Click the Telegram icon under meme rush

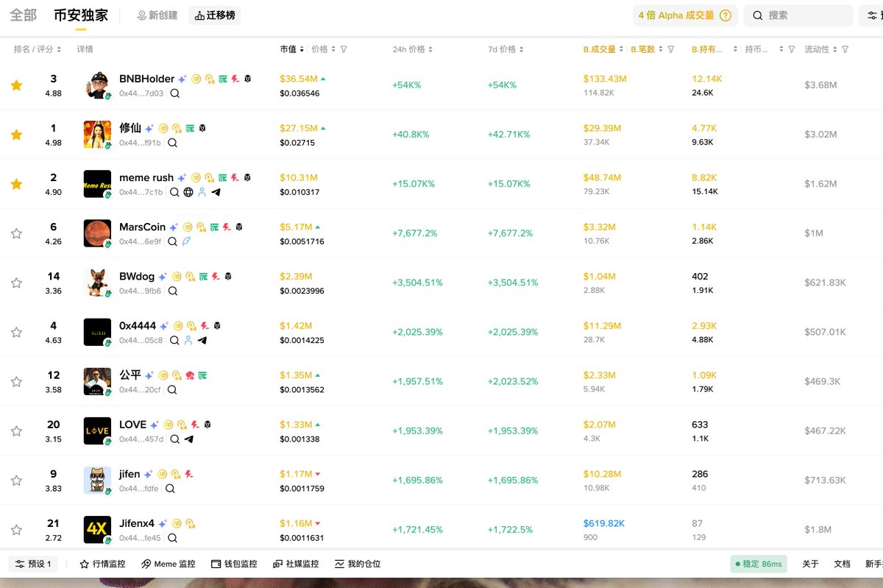click(x=216, y=192)
